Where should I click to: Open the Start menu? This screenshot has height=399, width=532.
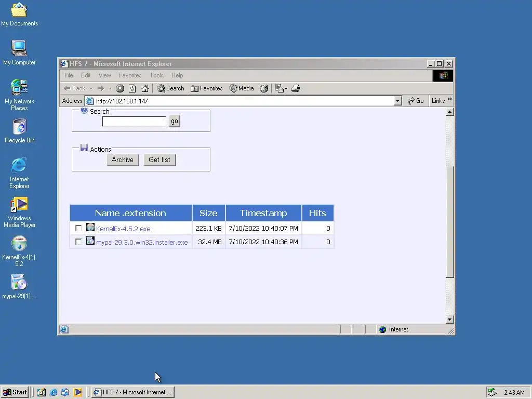click(15, 392)
